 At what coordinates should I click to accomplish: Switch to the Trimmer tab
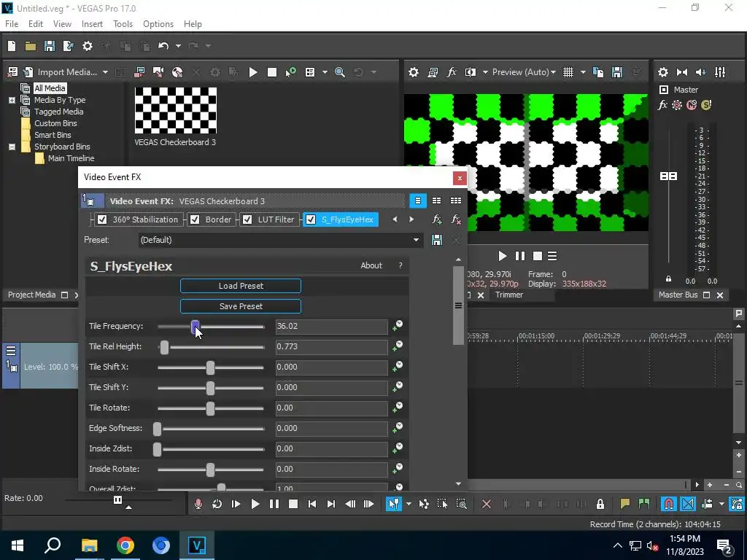pos(508,295)
